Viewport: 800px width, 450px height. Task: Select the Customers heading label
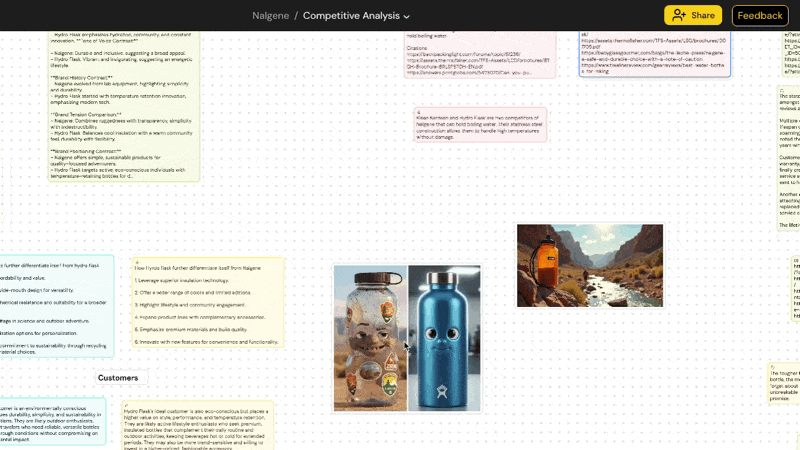pyautogui.click(x=118, y=378)
